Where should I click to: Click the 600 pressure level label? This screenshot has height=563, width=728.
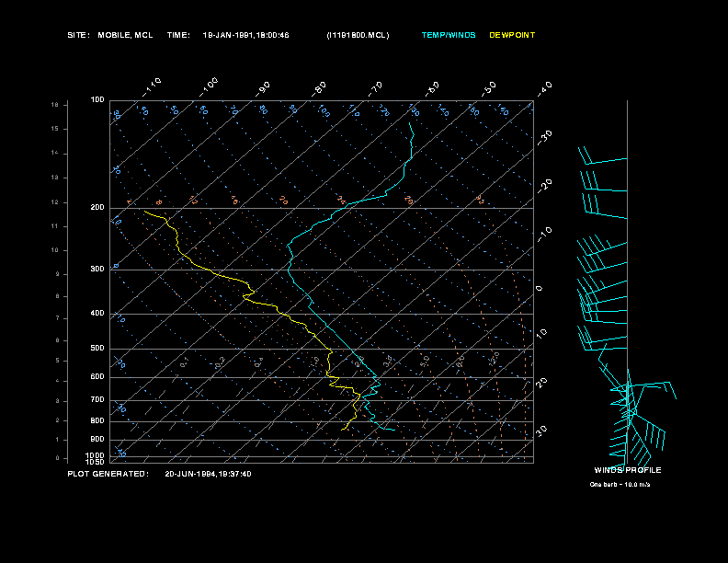click(97, 377)
